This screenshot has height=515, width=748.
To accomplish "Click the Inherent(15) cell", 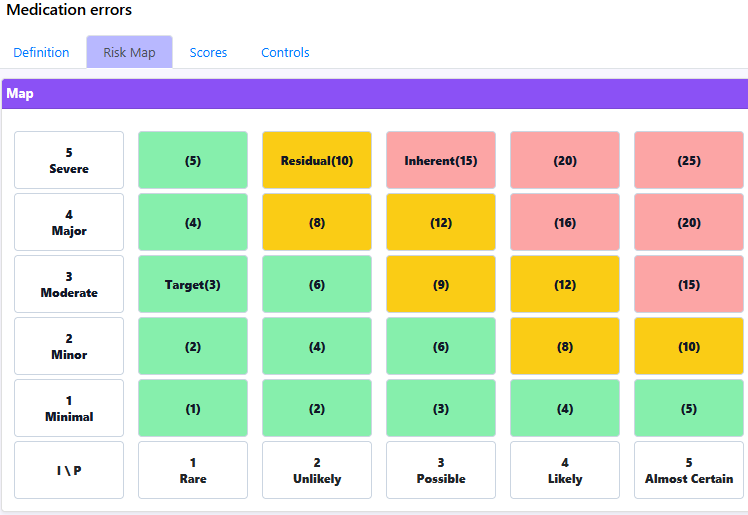I will coord(441,160).
